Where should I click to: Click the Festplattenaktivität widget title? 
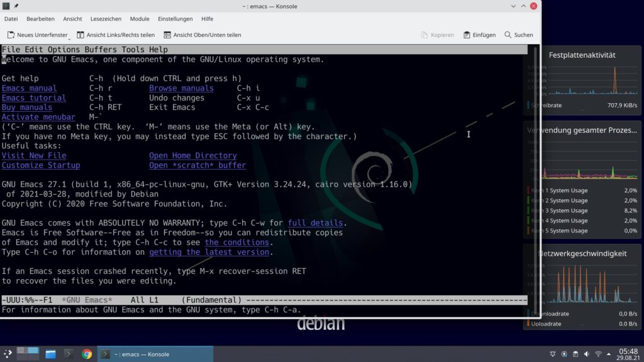tap(582, 55)
